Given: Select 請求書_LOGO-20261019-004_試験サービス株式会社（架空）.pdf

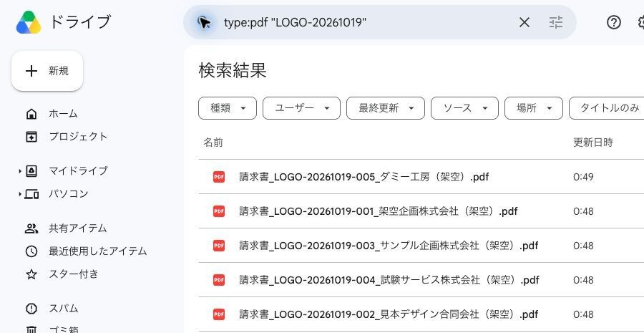Looking at the screenshot, I should (389, 281).
